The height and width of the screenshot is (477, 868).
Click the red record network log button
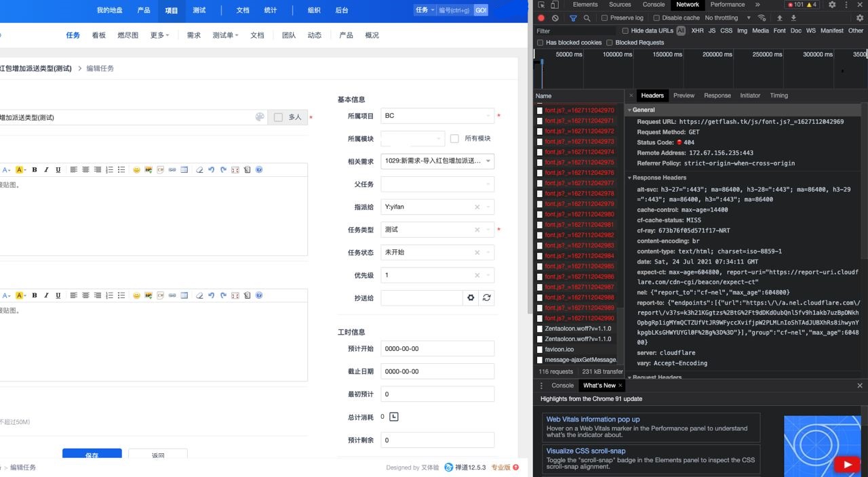541,18
